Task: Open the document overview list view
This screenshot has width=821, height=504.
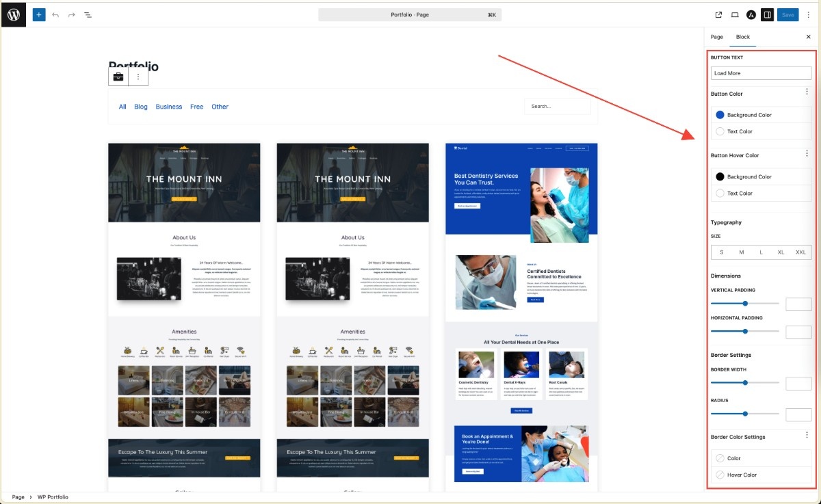Action: tap(88, 14)
